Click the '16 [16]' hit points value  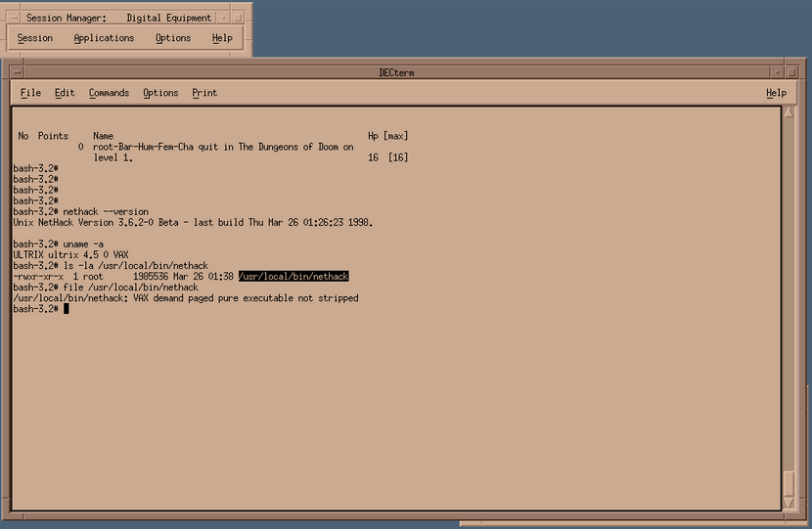coord(387,157)
